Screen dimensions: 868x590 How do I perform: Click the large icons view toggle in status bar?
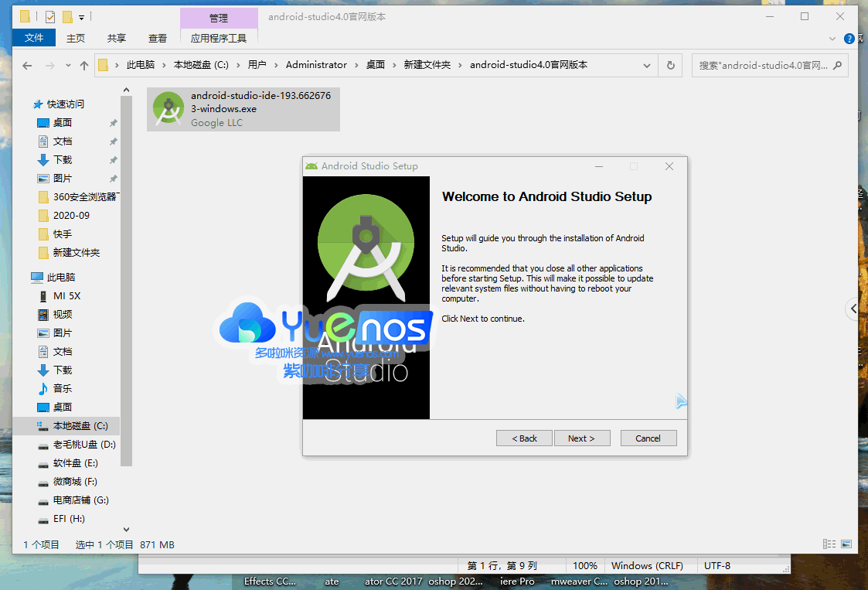(846, 544)
